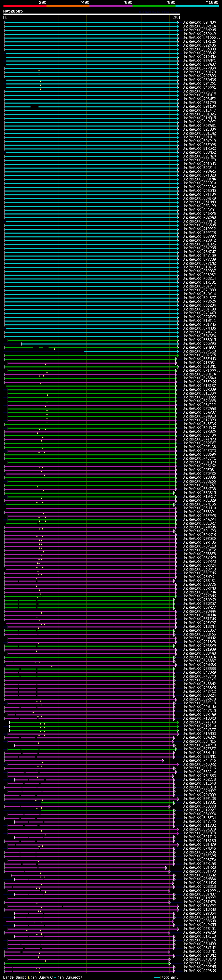Open hit UniRef100_Q9FNB0

click(x=199, y=23)
